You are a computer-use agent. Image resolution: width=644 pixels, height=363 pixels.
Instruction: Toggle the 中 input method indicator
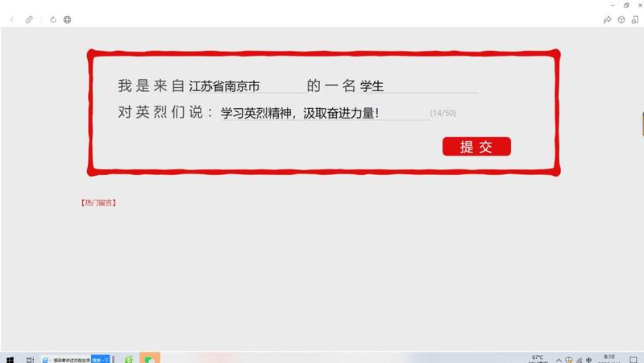pyautogui.click(x=588, y=360)
